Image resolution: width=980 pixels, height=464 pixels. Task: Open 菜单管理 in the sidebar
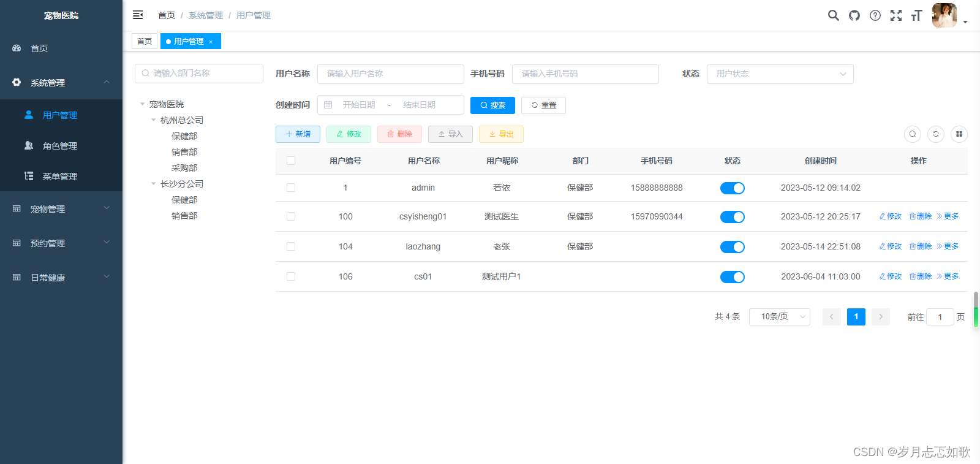[x=61, y=176]
